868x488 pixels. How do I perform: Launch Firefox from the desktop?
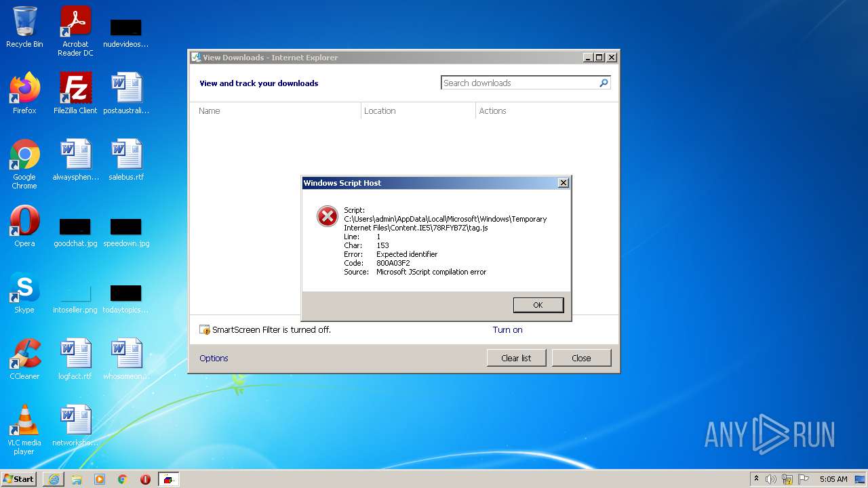(24, 94)
